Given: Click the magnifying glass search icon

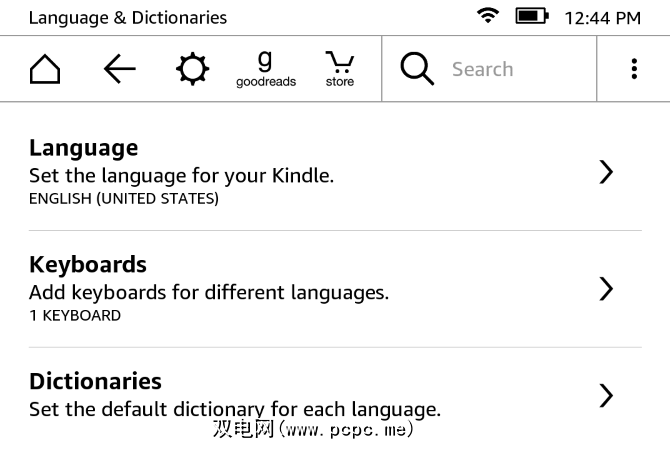Looking at the screenshot, I should [417, 69].
